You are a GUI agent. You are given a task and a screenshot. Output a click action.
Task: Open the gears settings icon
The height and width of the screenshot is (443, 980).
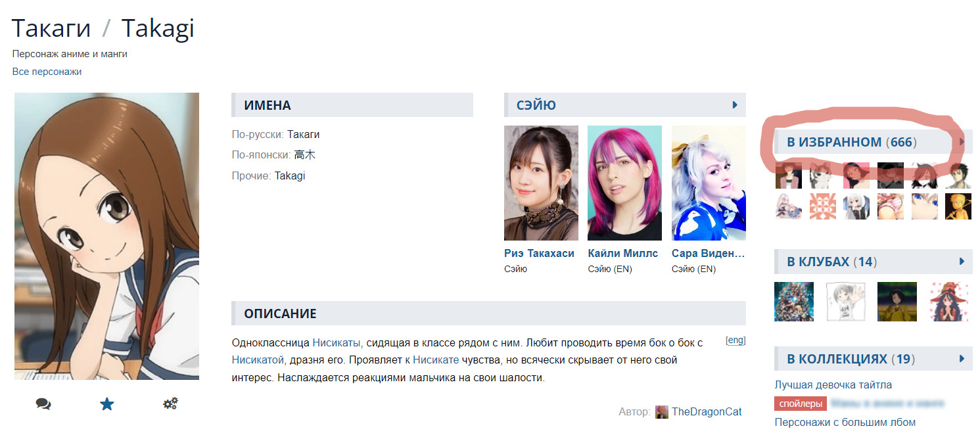(170, 404)
